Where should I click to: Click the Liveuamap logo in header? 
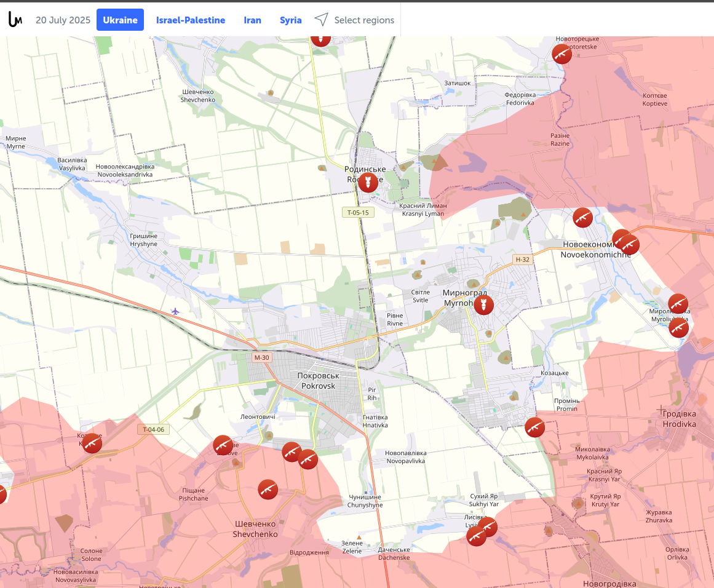click(x=15, y=20)
